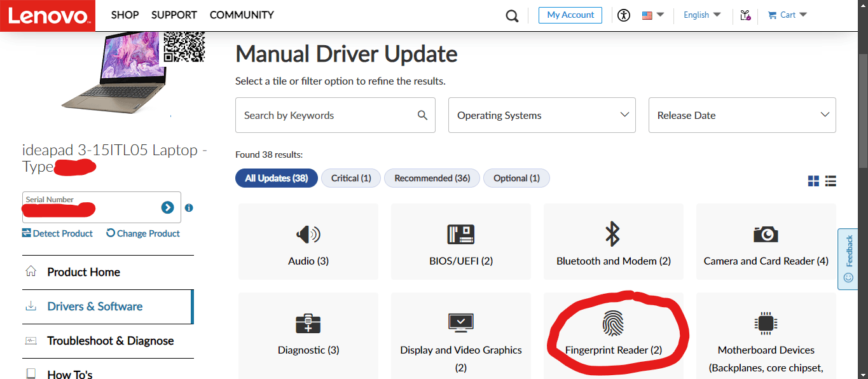Image resolution: width=868 pixels, height=379 pixels.
Task: Open the Cart dropdown
Action: pyautogui.click(x=787, y=15)
